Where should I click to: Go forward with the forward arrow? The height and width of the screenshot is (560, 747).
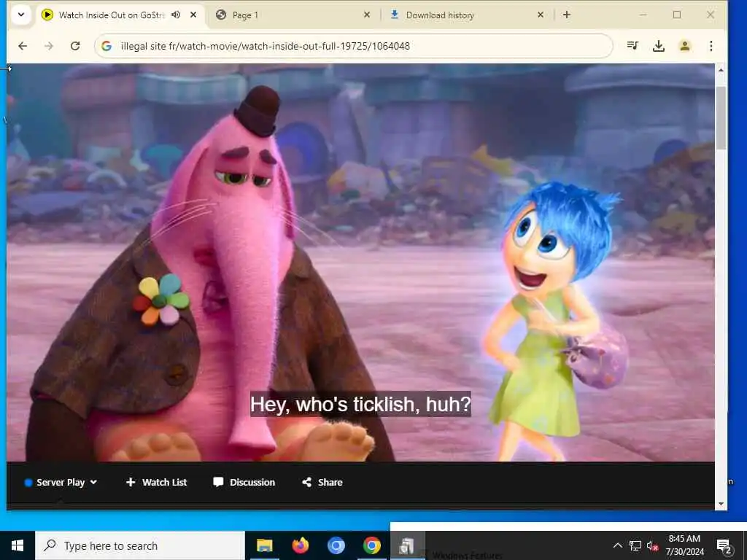coord(49,46)
